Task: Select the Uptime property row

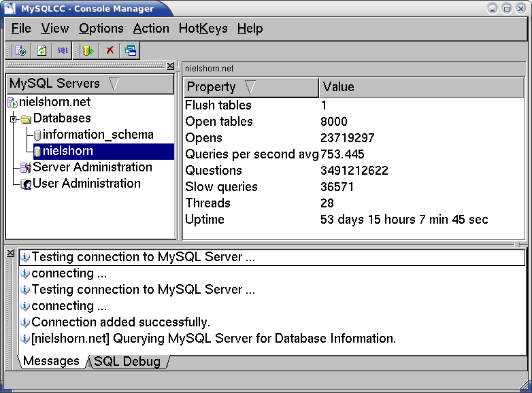Action: tap(354, 219)
